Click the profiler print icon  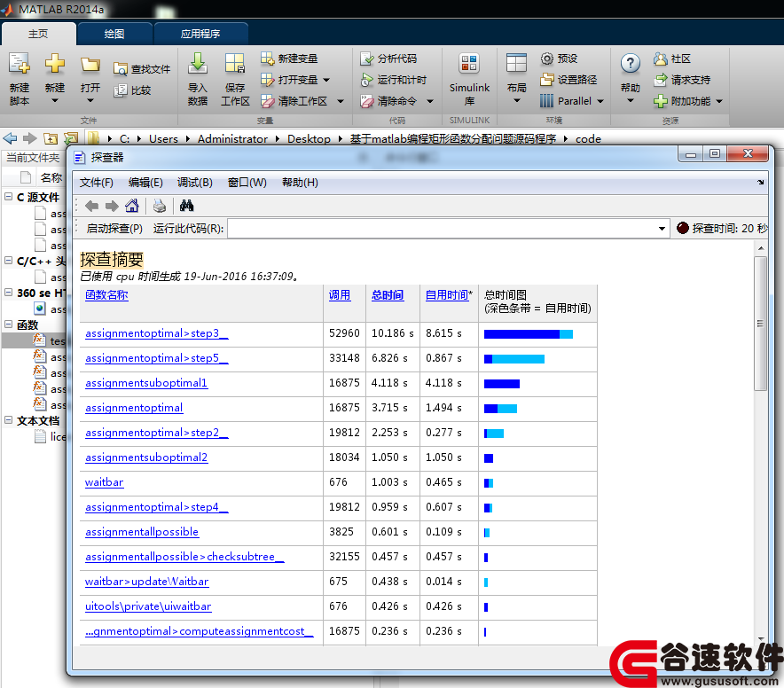tap(160, 206)
